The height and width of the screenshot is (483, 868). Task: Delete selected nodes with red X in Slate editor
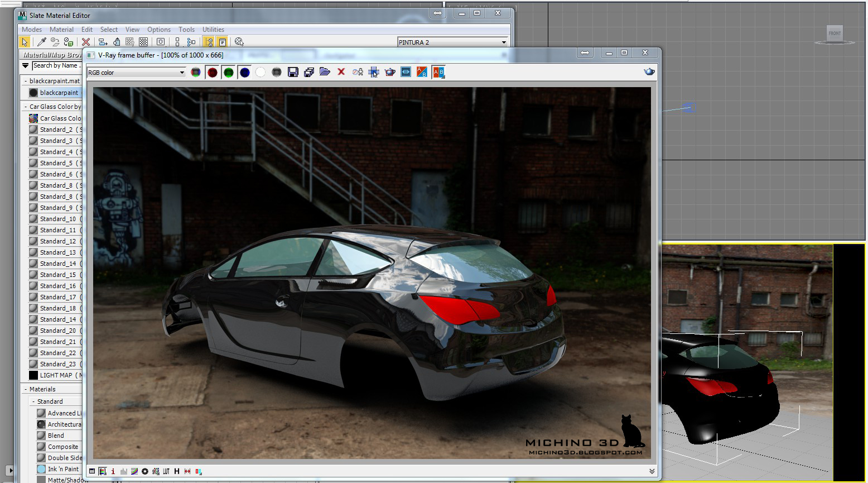pyautogui.click(x=86, y=42)
